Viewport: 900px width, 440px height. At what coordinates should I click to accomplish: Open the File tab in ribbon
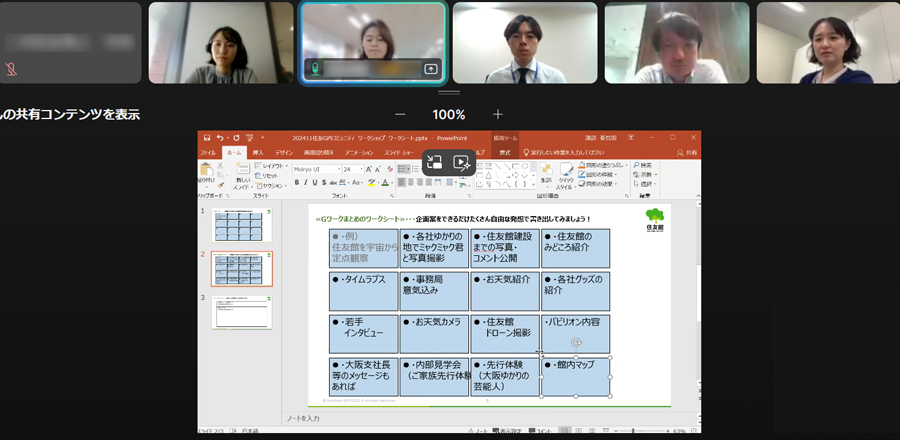tap(207, 153)
